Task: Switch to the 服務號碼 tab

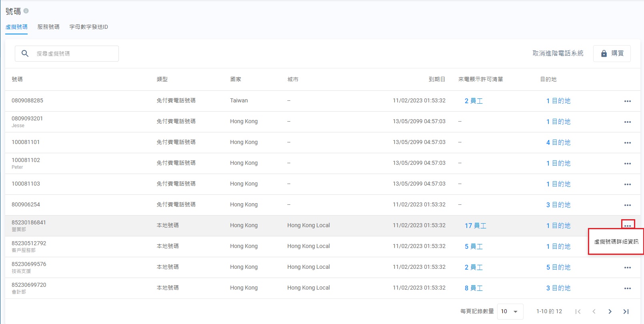Action: click(x=48, y=27)
